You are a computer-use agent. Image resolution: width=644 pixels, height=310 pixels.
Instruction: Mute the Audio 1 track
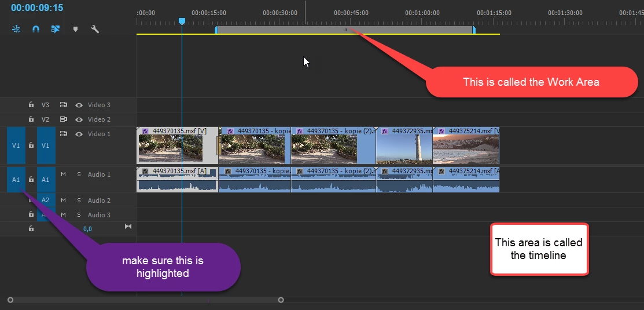(63, 174)
